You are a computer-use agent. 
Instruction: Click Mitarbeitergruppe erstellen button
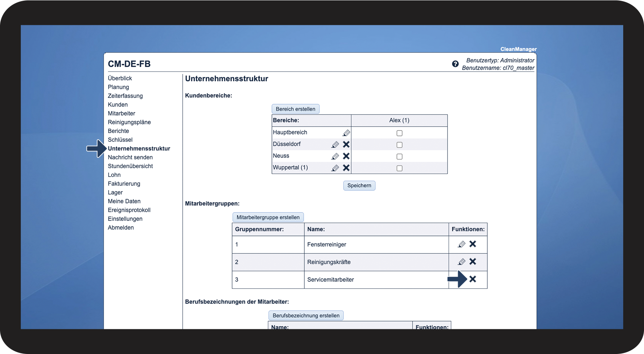(x=268, y=217)
